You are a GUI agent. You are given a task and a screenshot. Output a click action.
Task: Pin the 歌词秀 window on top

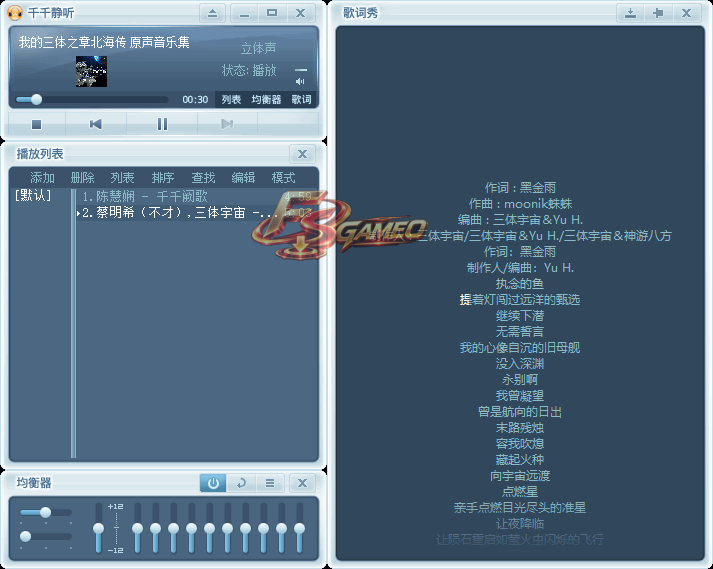coord(658,13)
